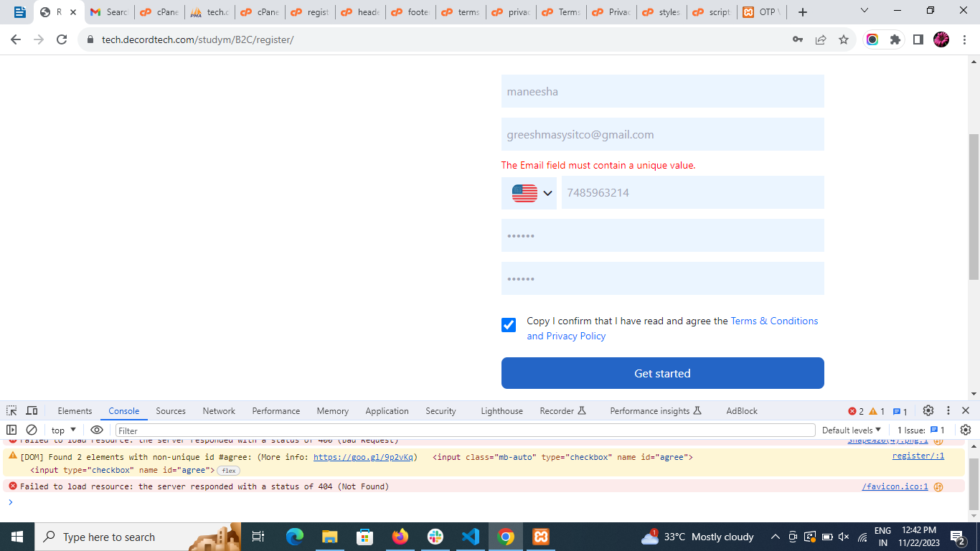Click the inspect element picker icon
This screenshot has height=551, width=980.
(11, 411)
